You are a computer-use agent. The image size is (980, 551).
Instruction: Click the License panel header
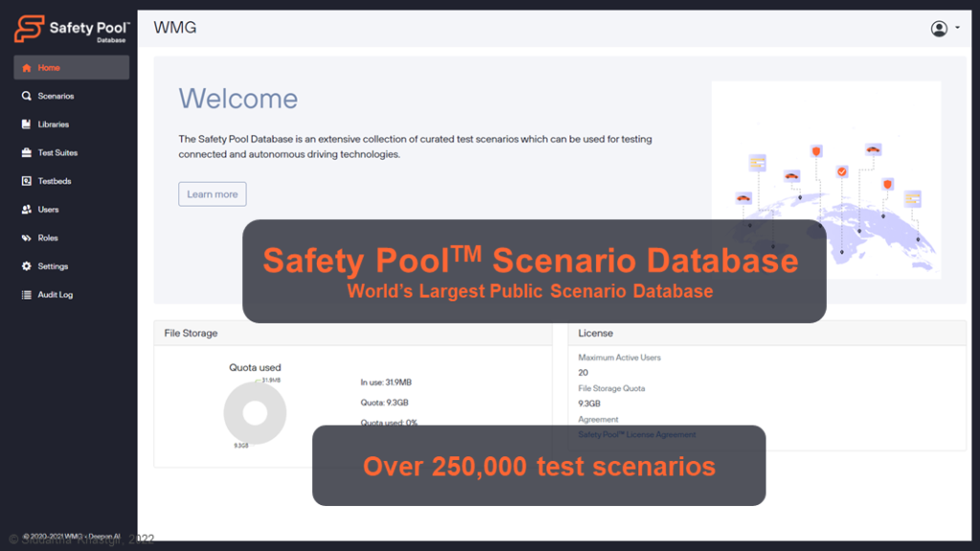point(767,334)
